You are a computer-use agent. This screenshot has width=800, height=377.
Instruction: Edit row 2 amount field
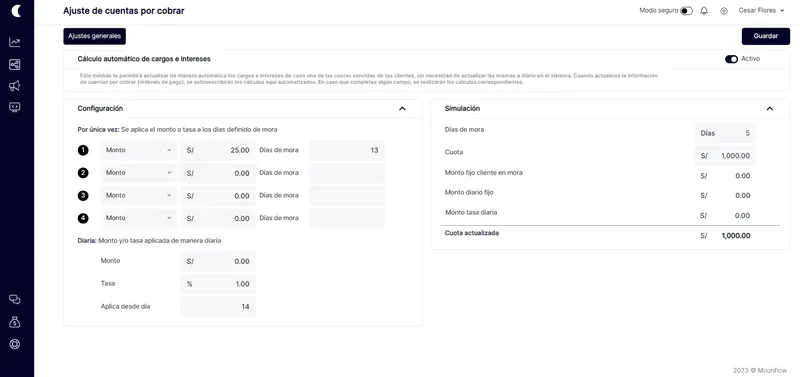coord(218,173)
